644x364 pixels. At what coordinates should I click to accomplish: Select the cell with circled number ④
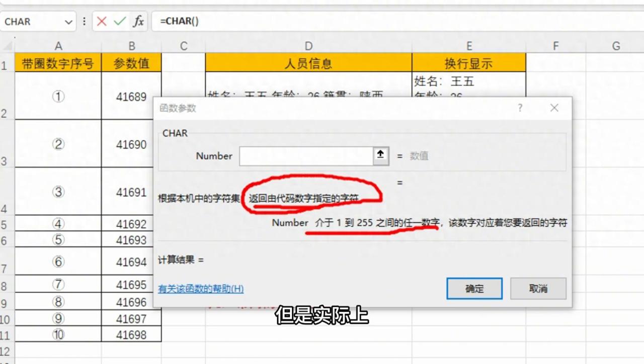(x=58, y=224)
